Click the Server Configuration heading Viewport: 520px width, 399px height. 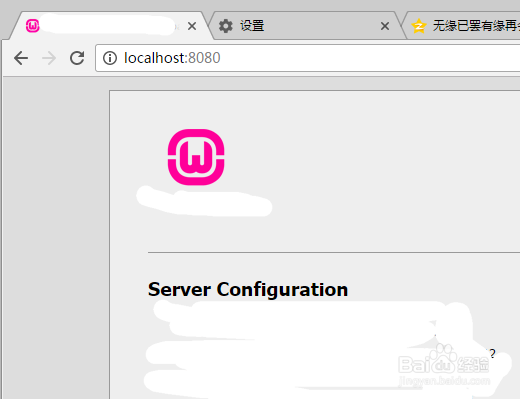pos(248,289)
